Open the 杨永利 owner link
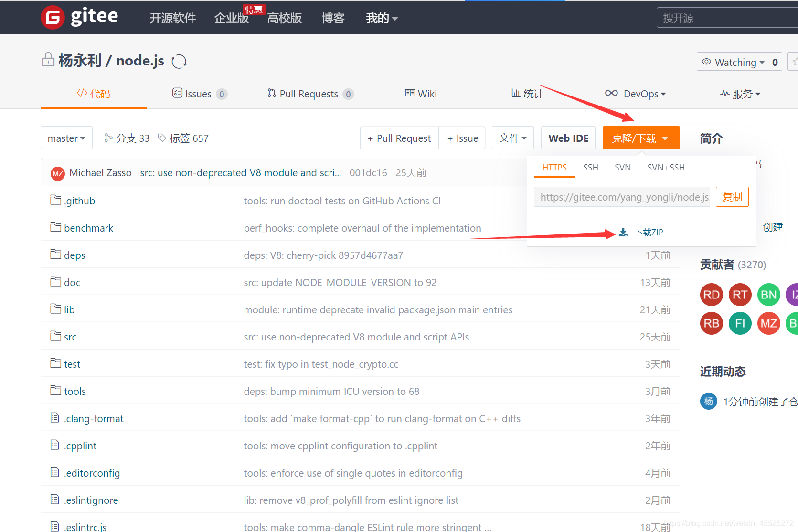Viewport: 798px width, 532px height. click(80, 61)
